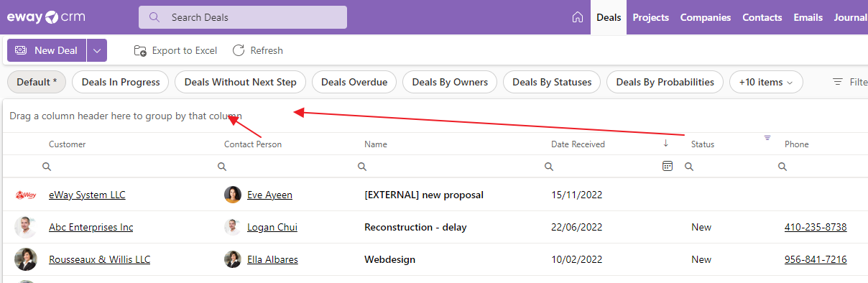Click the Phone column header
The height and width of the screenshot is (283, 868).
click(x=796, y=144)
